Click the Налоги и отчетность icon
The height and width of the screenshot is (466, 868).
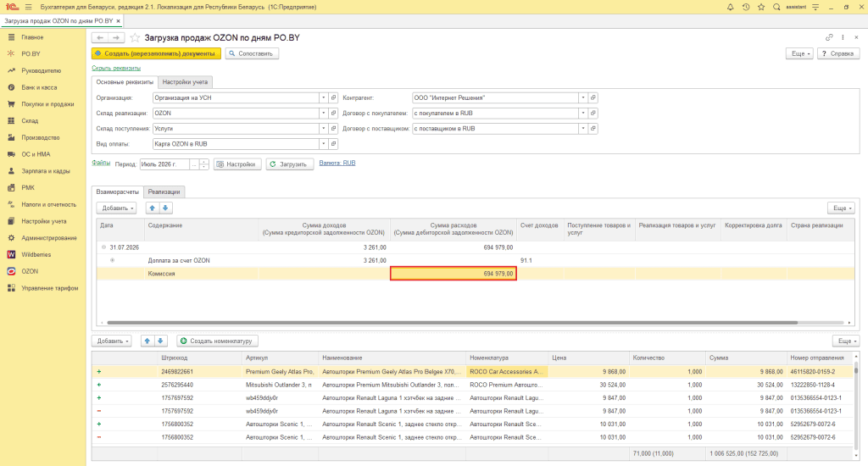[11, 204]
